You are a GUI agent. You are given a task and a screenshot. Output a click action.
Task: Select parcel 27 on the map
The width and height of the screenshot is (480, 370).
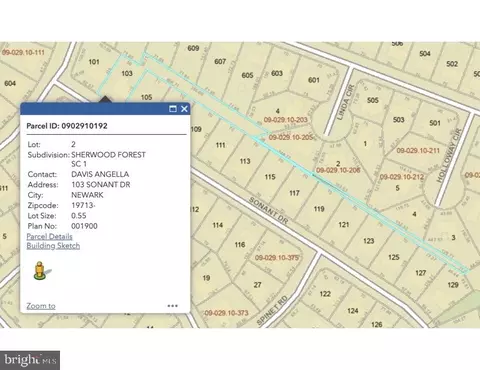(257, 285)
